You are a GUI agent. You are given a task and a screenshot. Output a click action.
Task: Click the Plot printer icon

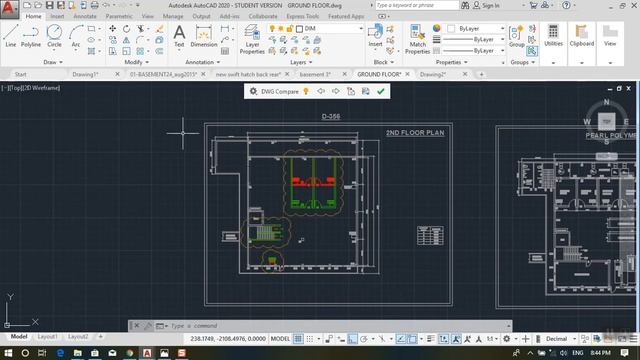[x=94, y=5]
